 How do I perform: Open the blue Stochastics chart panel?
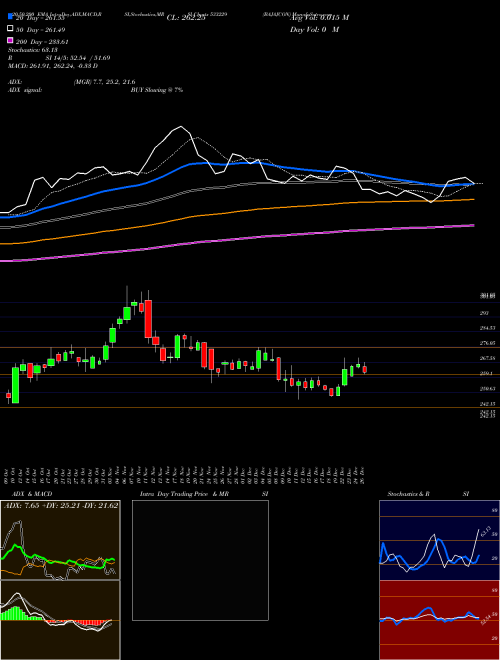pyautogui.click(x=439, y=540)
